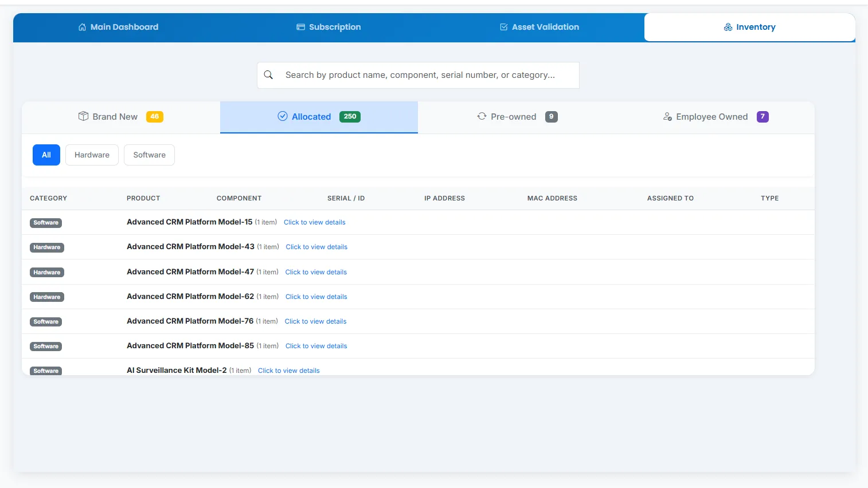
Task: Click the SERIAL / ID column header
Action: point(346,198)
